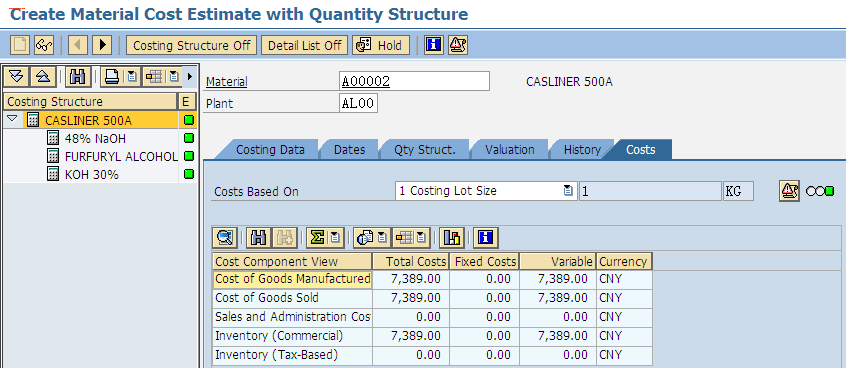Expand all nodes in costing structure
Image resolution: width=846 pixels, height=368 pixels.
click(17, 77)
